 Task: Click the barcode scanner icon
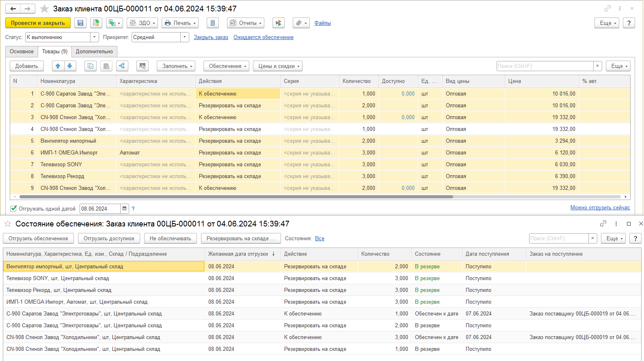tap(143, 66)
